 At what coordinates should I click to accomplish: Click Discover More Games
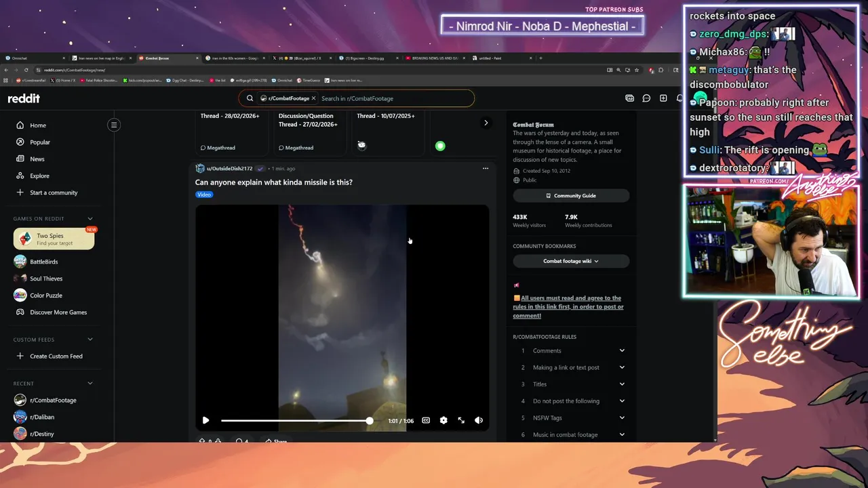click(58, 312)
